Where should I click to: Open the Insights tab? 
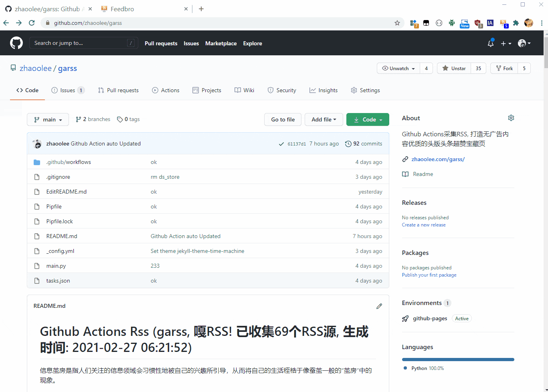tap(324, 90)
